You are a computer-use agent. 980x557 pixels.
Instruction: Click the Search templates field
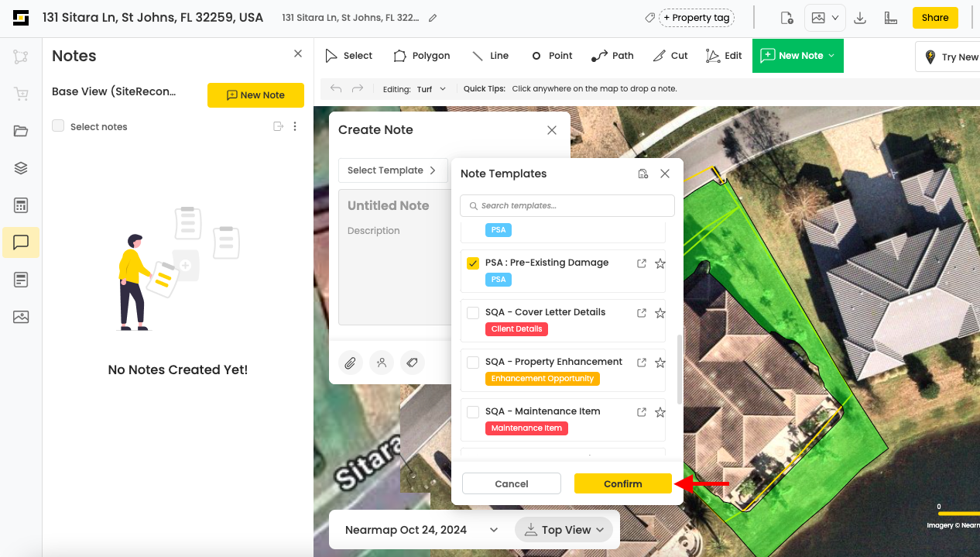pos(567,205)
